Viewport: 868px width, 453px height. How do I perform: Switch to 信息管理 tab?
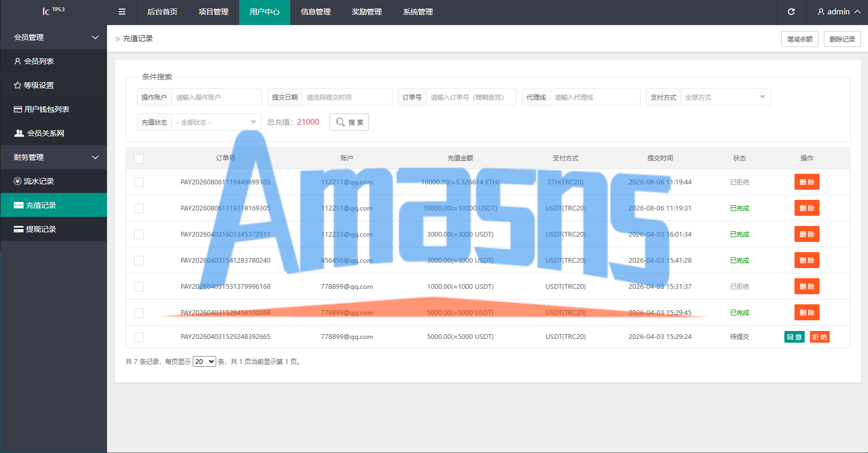316,12
